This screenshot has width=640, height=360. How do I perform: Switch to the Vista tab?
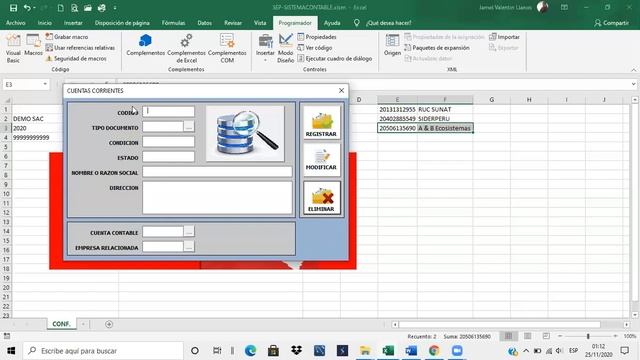260,23
